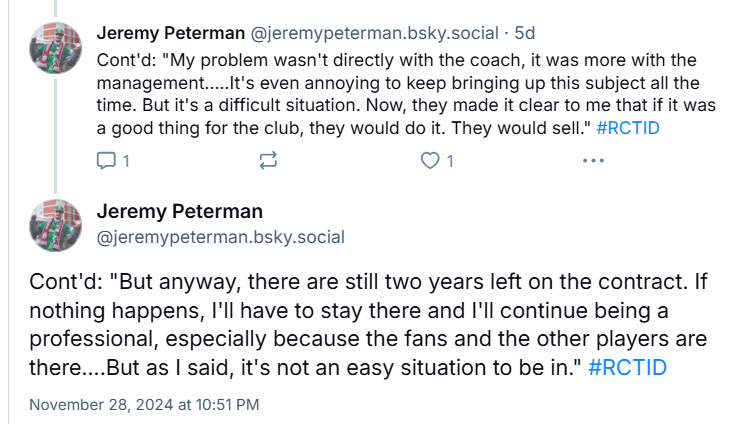Click the like count beside the heart

click(450, 160)
